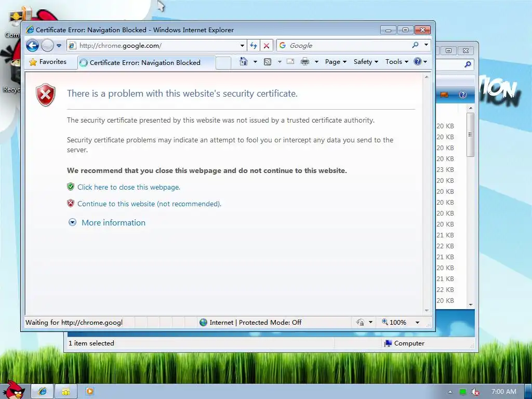
Task: Click the search magnifier icon in IE
Action: point(415,45)
